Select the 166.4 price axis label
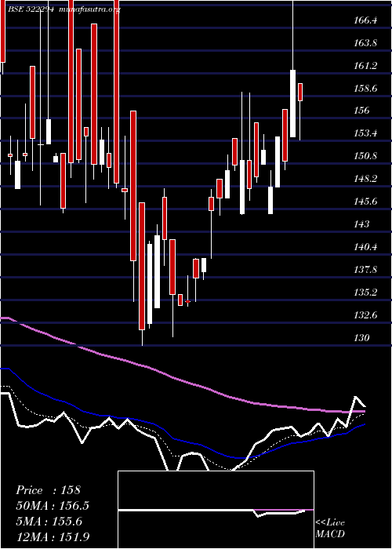Screen dimensions: 392x549 365,20
